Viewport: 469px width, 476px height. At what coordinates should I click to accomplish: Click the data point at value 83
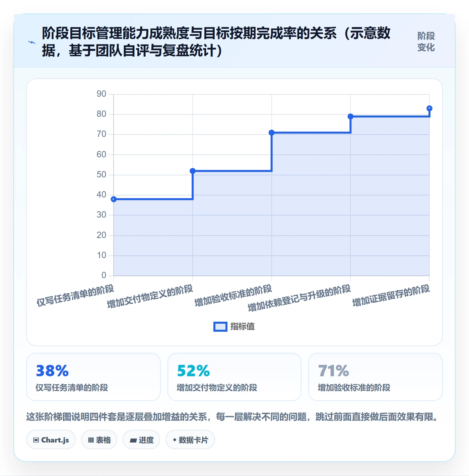(429, 108)
